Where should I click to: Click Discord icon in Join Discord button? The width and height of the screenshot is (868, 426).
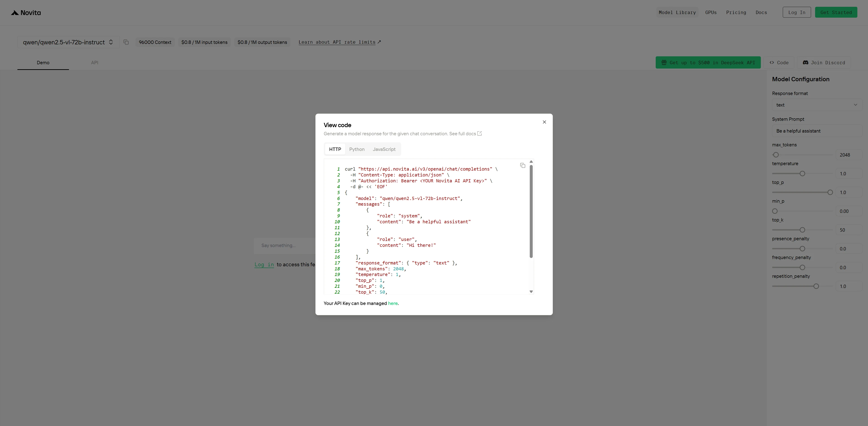click(805, 62)
